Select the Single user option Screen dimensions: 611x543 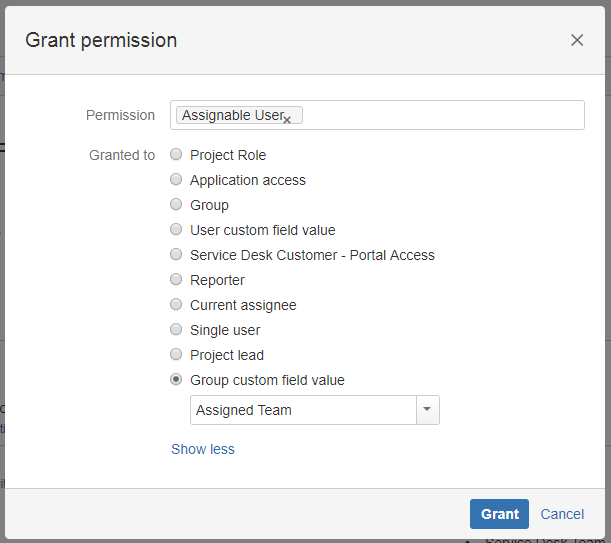pos(176,330)
